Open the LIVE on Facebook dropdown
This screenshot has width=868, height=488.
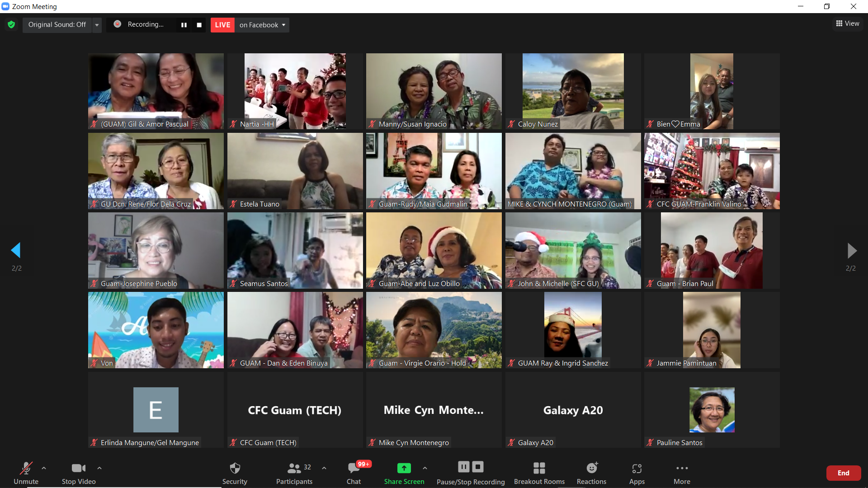[x=262, y=25]
